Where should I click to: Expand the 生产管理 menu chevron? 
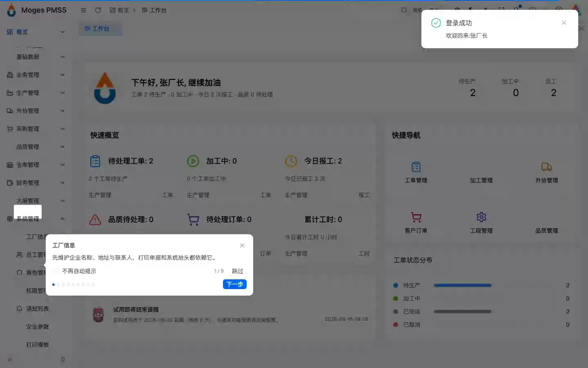point(62,93)
